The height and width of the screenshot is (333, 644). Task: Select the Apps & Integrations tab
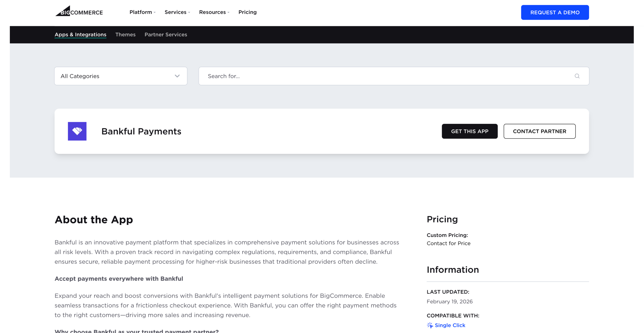coord(80,34)
